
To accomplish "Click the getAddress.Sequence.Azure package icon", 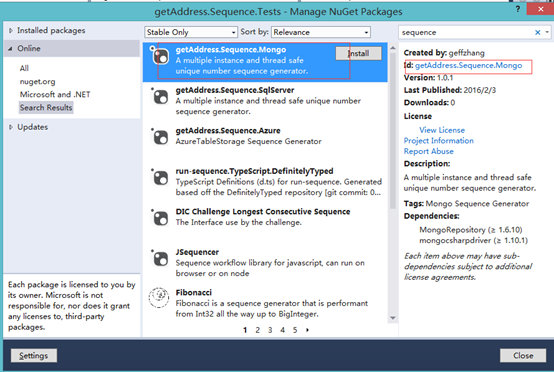I will [x=160, y=136].
